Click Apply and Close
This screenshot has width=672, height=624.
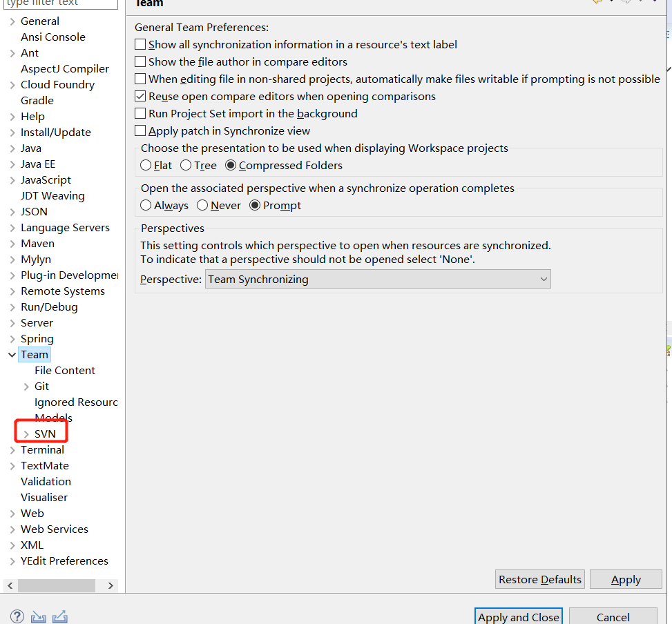click(518, 616)
